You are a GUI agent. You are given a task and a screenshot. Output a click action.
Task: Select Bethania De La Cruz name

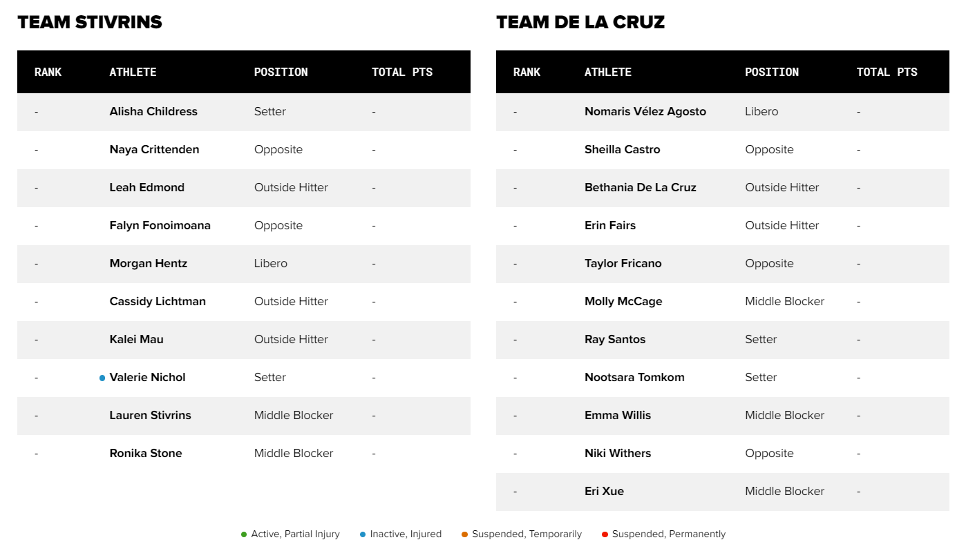pyautogui.click(x=641, y=188)
